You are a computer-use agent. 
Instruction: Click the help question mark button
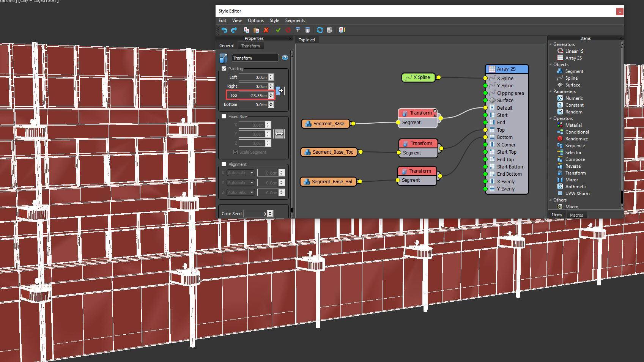(x=285, y=58)
